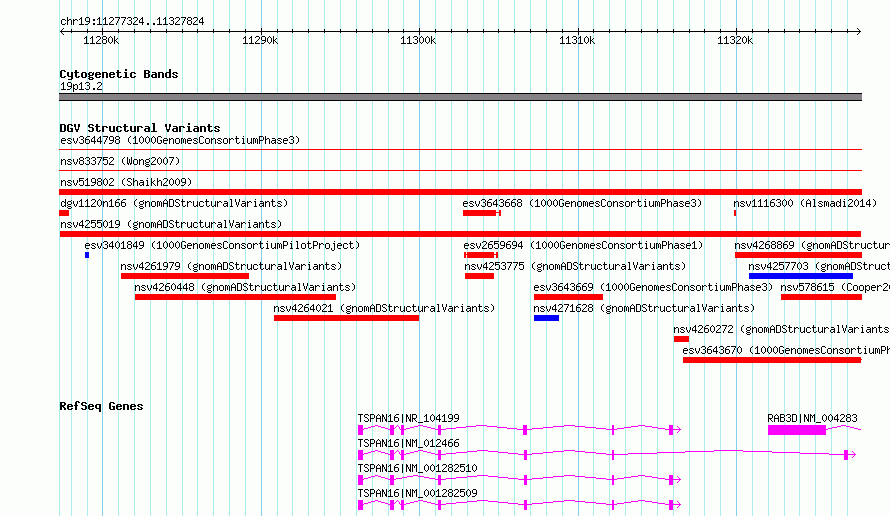Click the red bar under nsv4268869
Screen dimensions: 890x516
798,255
